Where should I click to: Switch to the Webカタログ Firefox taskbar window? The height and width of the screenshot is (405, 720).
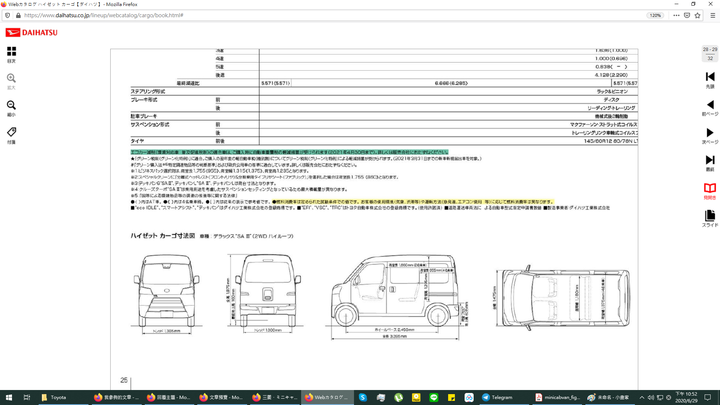(327, 398)
